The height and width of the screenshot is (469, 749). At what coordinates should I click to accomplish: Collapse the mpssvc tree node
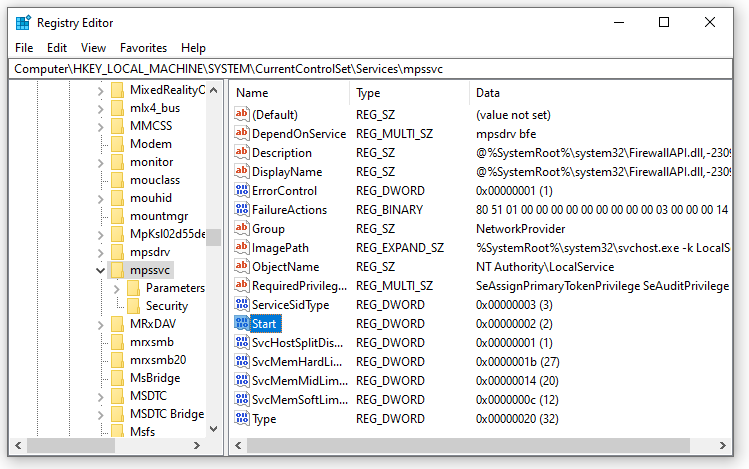point(101,270)
